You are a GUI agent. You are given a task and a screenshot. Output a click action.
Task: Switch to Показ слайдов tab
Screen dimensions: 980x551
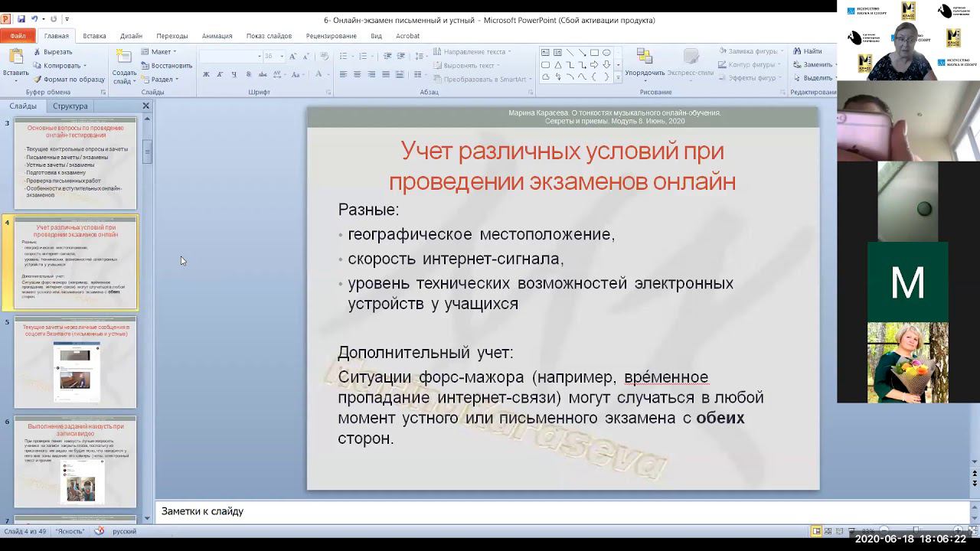tap(269, 36)
